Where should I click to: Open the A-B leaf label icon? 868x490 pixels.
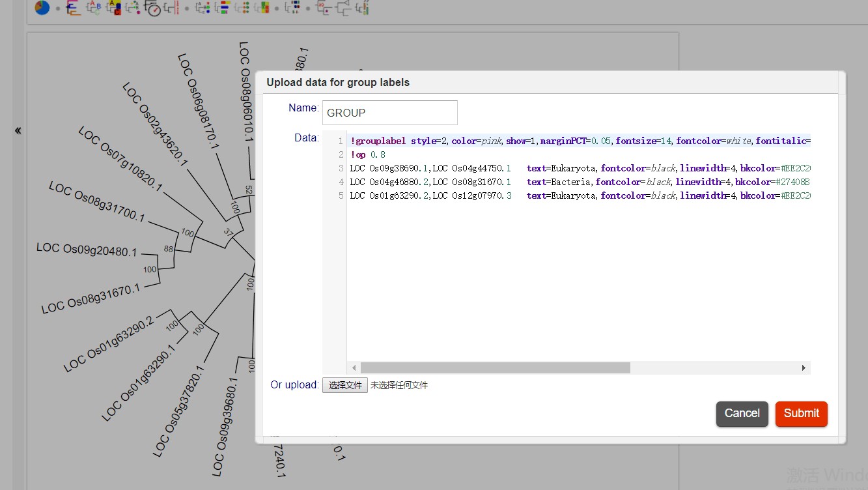(x=94, y=8)
